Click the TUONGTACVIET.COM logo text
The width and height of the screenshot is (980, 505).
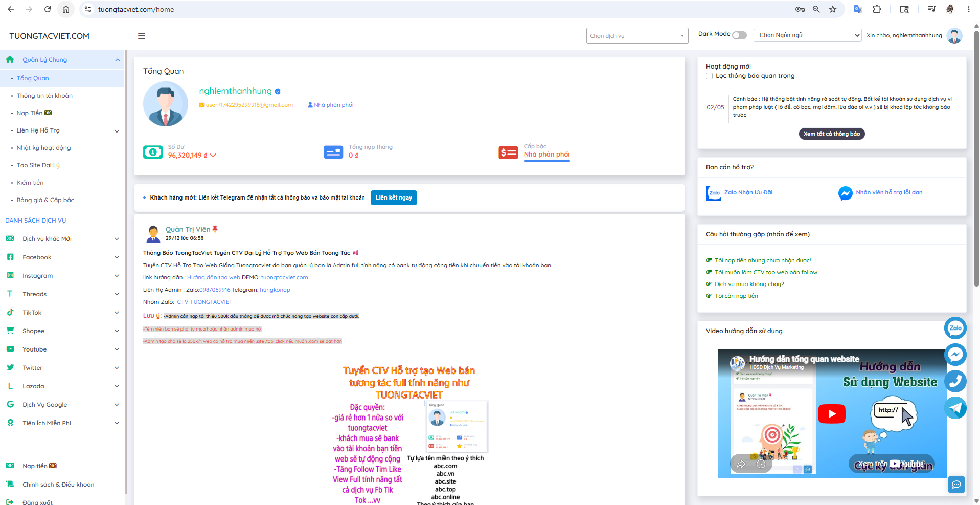(49, 36)
